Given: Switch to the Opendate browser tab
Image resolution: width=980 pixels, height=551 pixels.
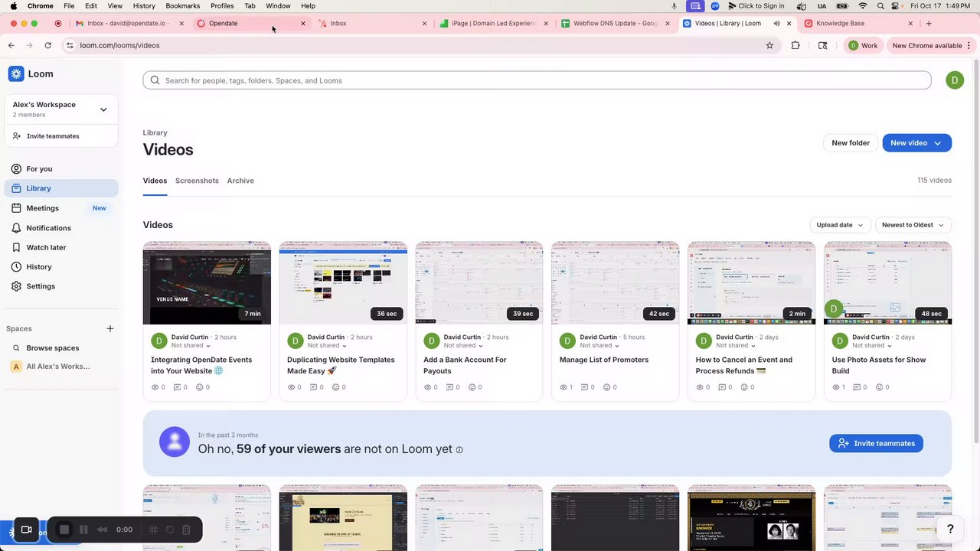Looking at the screenshot, I should click(x=250, y=23).
